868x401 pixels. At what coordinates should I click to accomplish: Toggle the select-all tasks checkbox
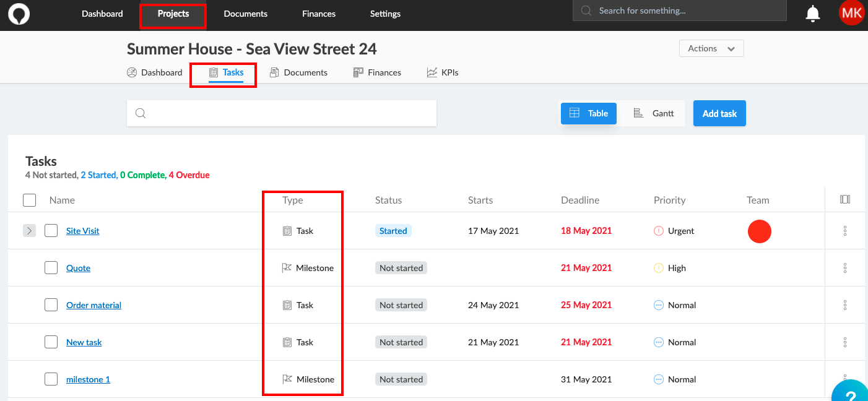pos(29,200)
